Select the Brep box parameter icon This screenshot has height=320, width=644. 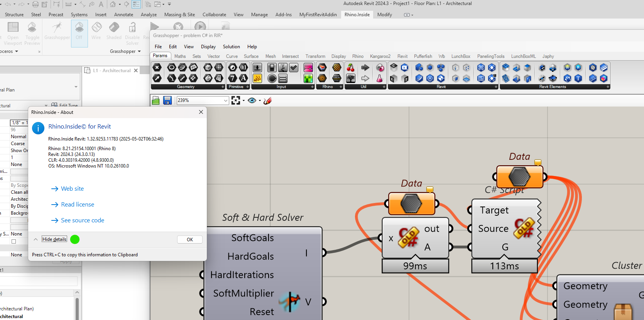[208, 68]
